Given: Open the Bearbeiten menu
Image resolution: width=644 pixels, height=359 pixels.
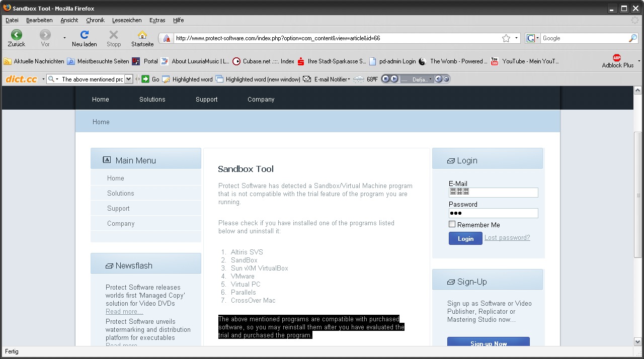Looking at the screenshot, I should click(x=39, y=20).
